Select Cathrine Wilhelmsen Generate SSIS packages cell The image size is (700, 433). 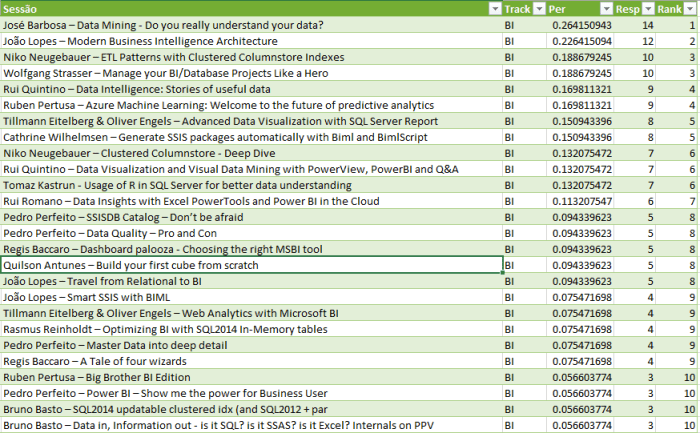click(x=250, y=137)
